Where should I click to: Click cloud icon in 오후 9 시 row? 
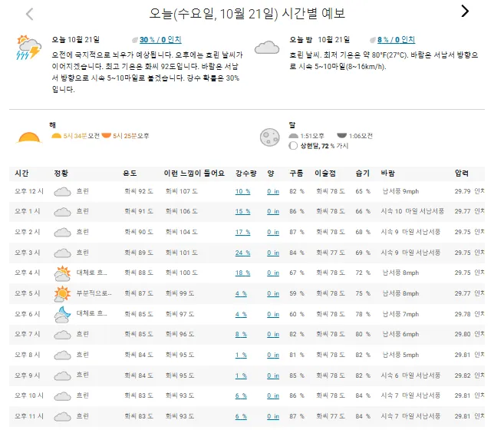click(x=62, y=375)
